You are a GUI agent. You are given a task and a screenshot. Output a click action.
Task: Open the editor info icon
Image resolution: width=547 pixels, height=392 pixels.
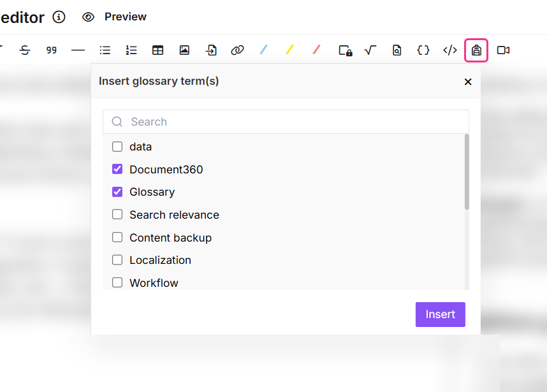click(59, 17)
